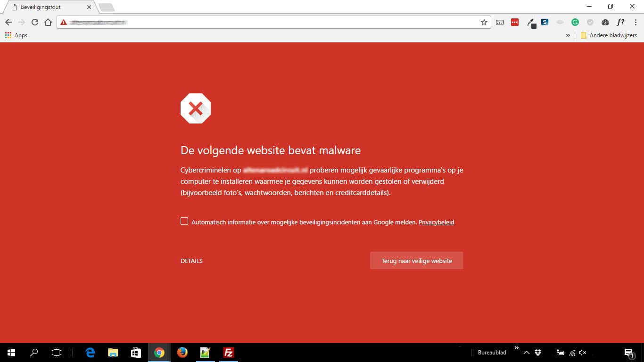Unmute the system volume icon

point(583,353)
